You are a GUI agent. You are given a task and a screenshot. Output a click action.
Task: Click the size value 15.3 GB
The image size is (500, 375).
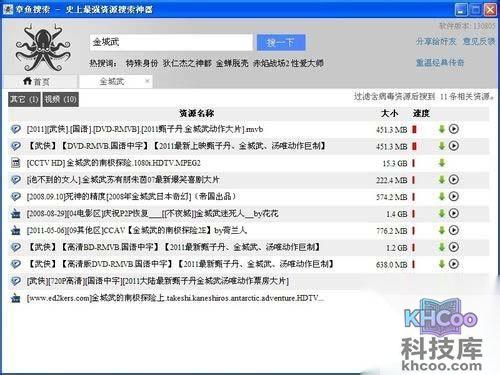click(x=395, y=163)
